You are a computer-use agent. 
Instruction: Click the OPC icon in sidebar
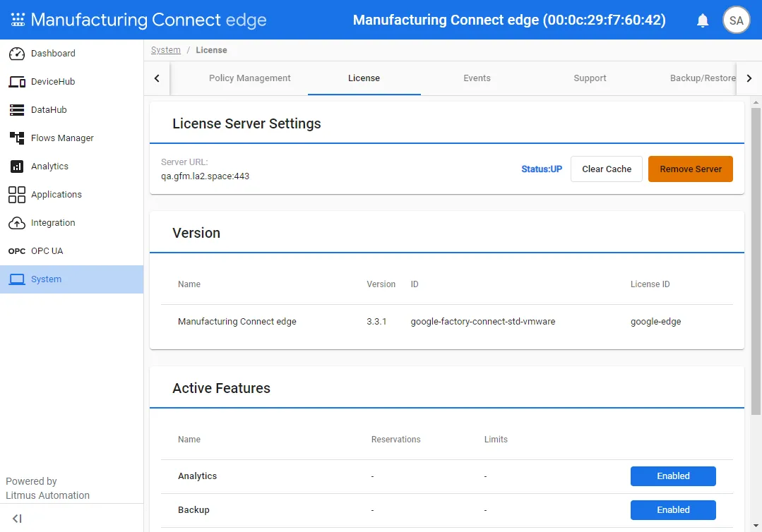coord(17,251)
